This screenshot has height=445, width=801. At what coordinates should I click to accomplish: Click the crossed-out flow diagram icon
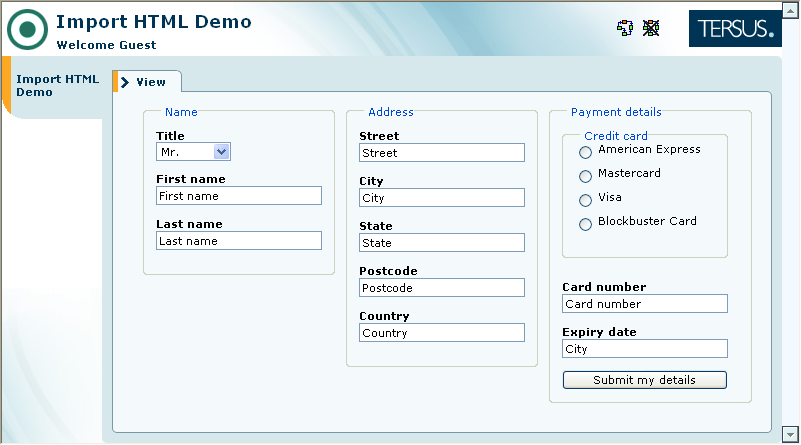(651, 28)
